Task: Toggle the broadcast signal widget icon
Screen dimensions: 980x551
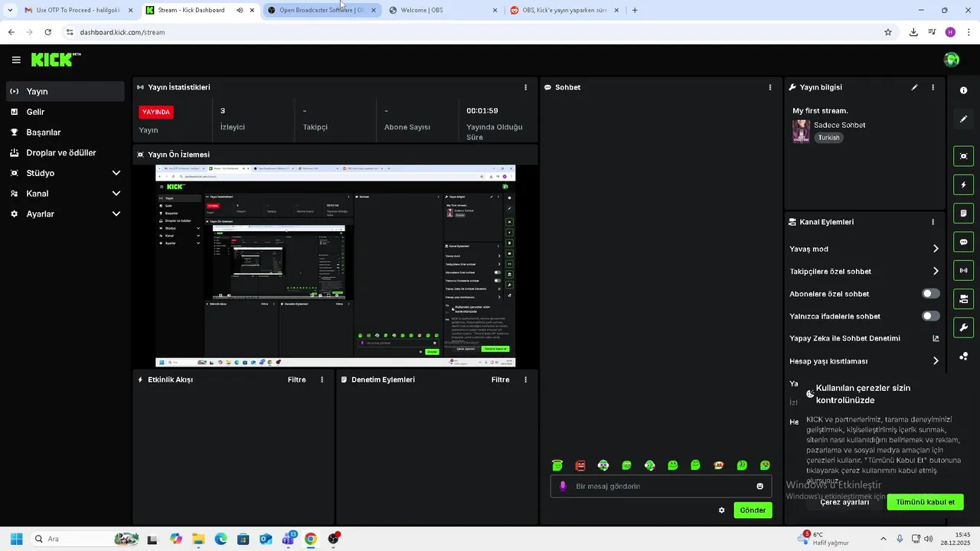Action: (x=963, y=270)
